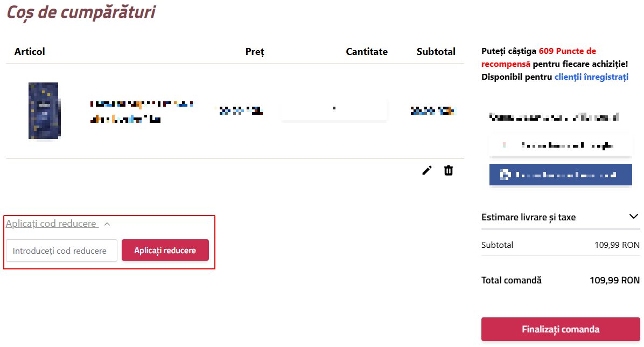This screenshot has width=644, height=347.
Task: Click the quantity field of the cart item
Action: [x=334, y=109]
